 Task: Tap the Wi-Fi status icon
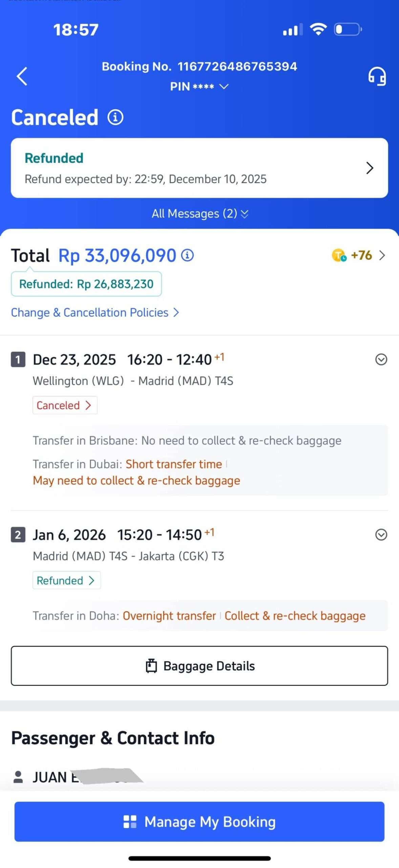point(318,29)
